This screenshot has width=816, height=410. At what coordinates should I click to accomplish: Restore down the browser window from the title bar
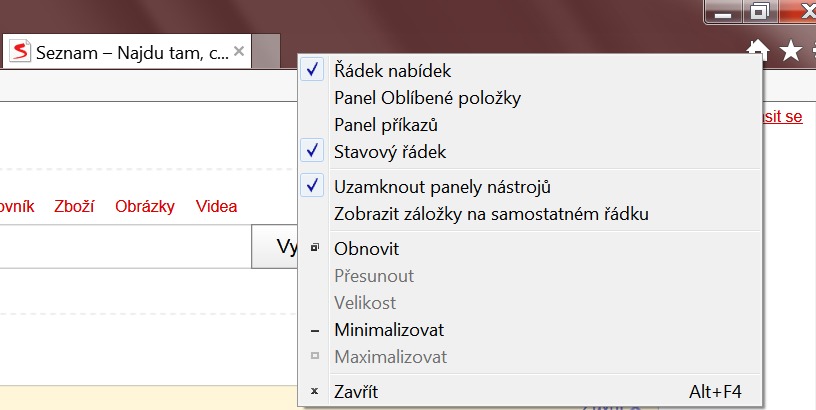tap(760, 12)
